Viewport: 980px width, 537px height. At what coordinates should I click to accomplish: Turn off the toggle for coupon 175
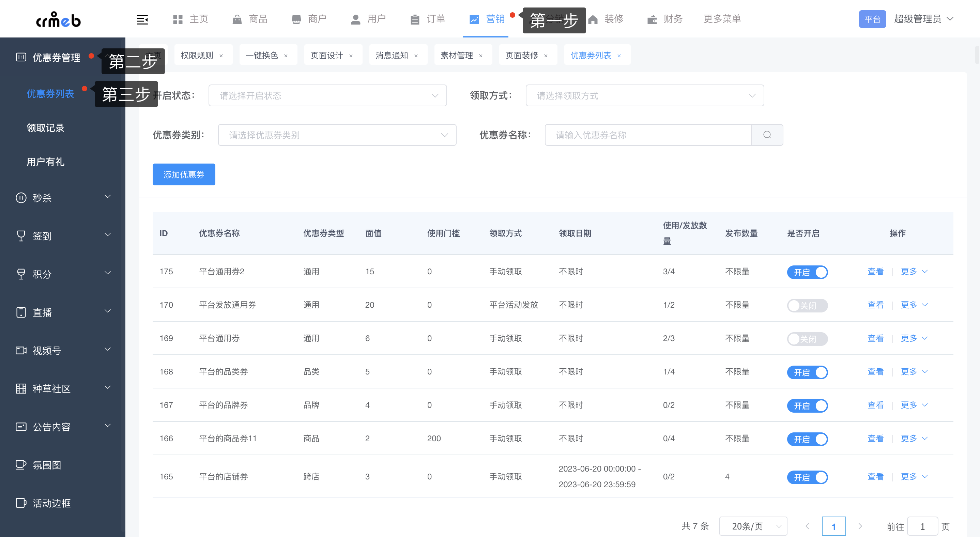point(807,272)
